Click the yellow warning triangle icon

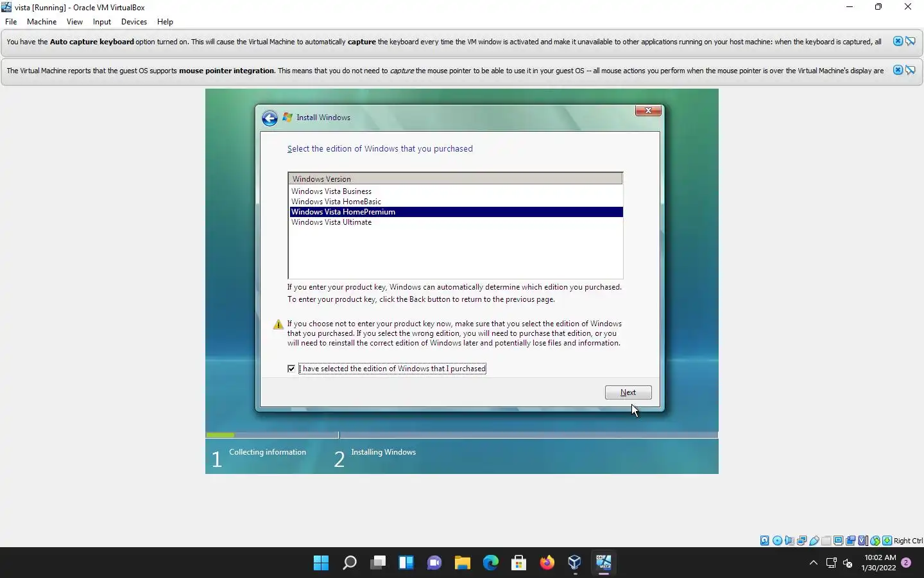278,324
